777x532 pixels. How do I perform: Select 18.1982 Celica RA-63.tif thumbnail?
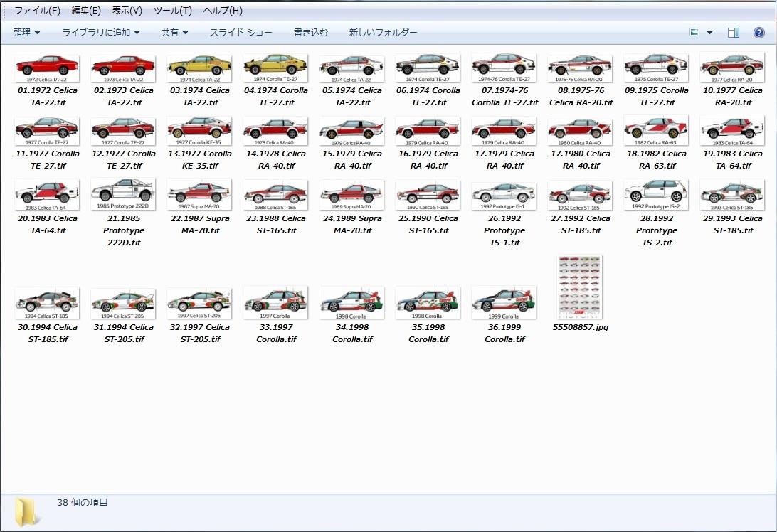[x=656, y=131]
